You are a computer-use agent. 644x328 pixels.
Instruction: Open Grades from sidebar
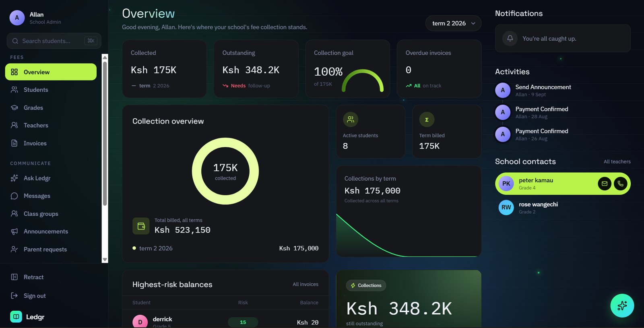coord(51,107)
